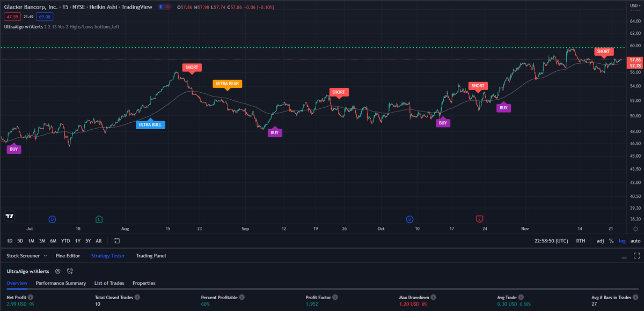Set range to All
The image size is (644, 311).
99,241
